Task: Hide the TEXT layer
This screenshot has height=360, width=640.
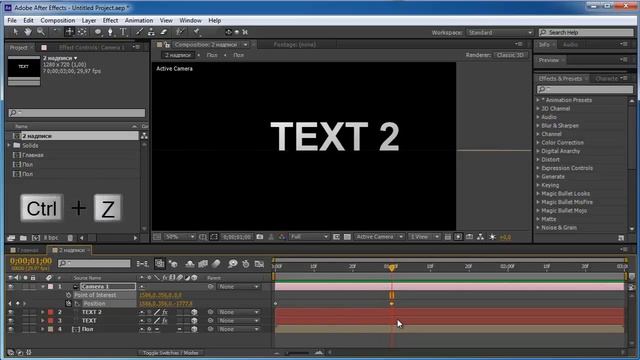Action: (x=11, y=321)
